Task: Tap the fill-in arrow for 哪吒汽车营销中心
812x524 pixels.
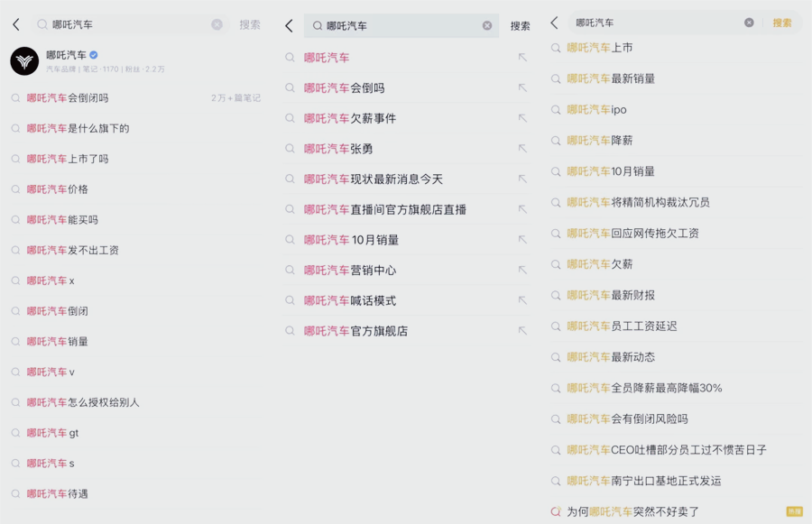Action: click(x=522, y=271)
